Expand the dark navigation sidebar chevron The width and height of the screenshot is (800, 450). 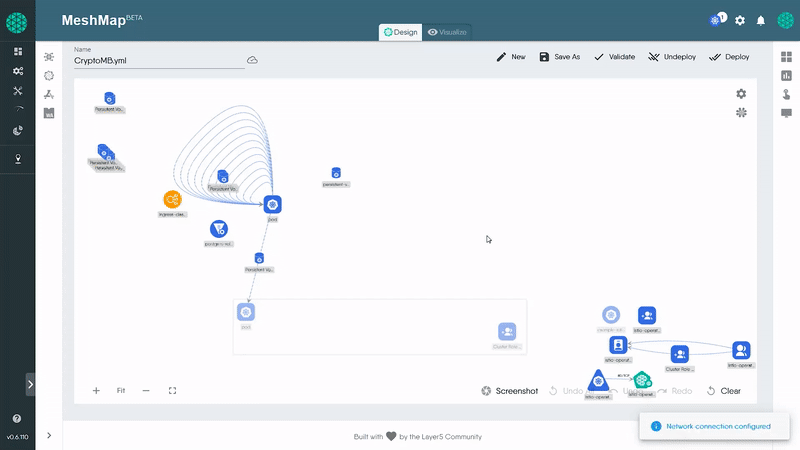coord(30,385)
